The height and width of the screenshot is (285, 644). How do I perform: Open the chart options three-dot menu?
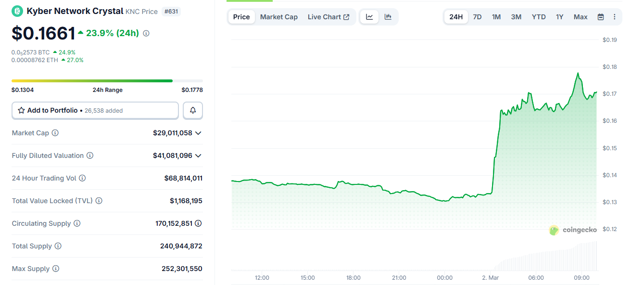click(615, 16)
